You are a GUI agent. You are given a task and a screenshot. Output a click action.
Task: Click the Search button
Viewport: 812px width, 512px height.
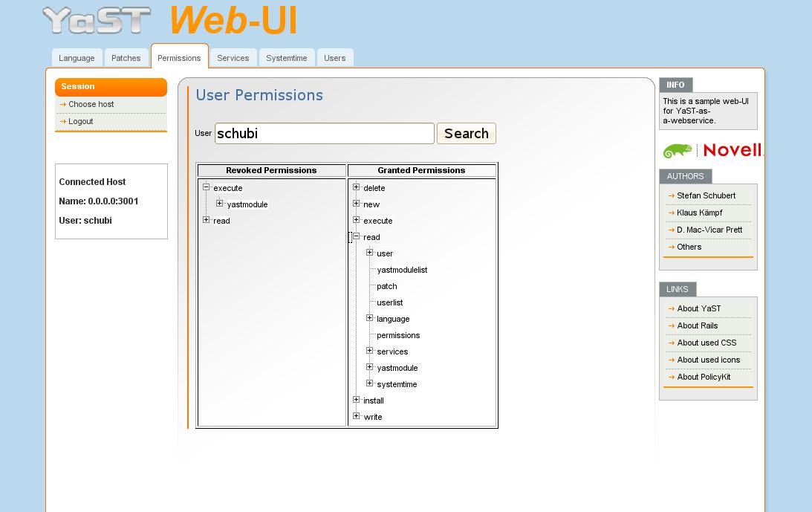466,133
